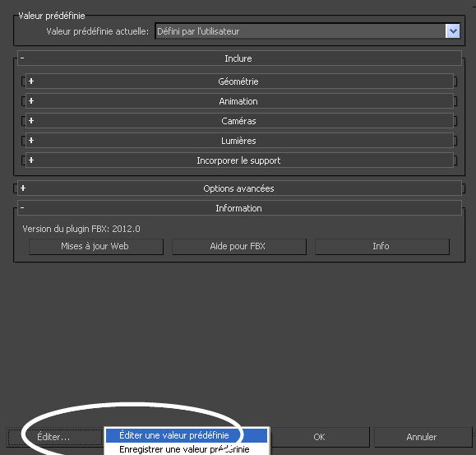
Task: Open the Valeur prédéfinie actuelle dropdown arrow
Action: click(x=452, y=31)
